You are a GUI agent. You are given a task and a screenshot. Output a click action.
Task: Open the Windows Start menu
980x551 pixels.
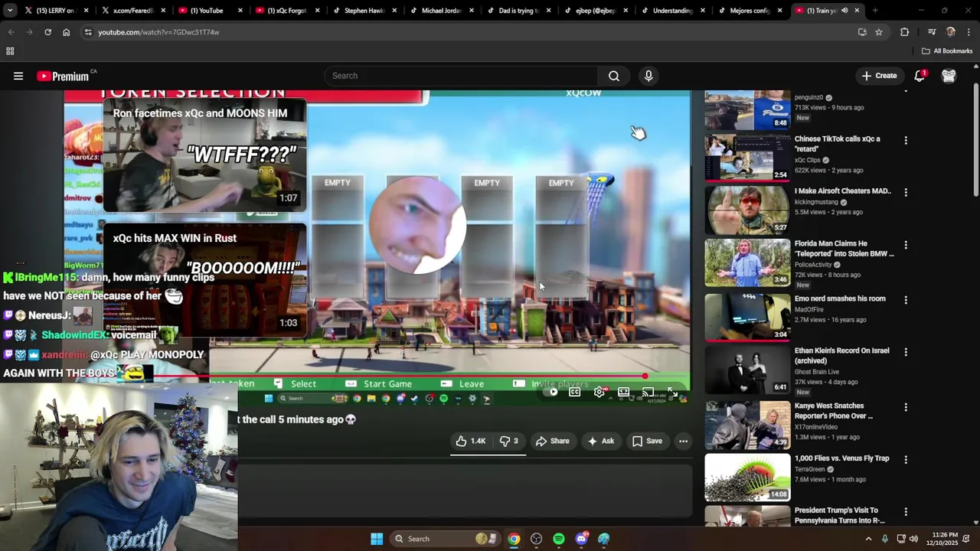tap(377, 539)
